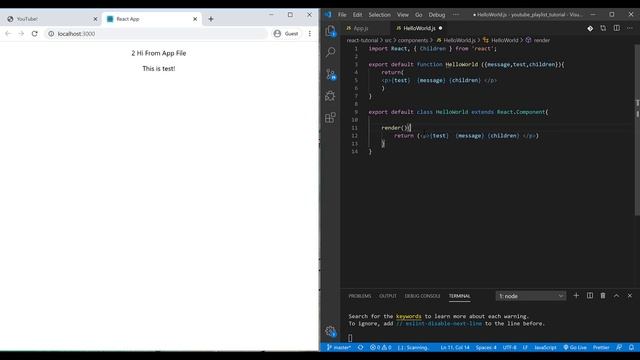Synchronize changes in status bar
Viewport: 640px width, 360px height.
coord(360,347)
